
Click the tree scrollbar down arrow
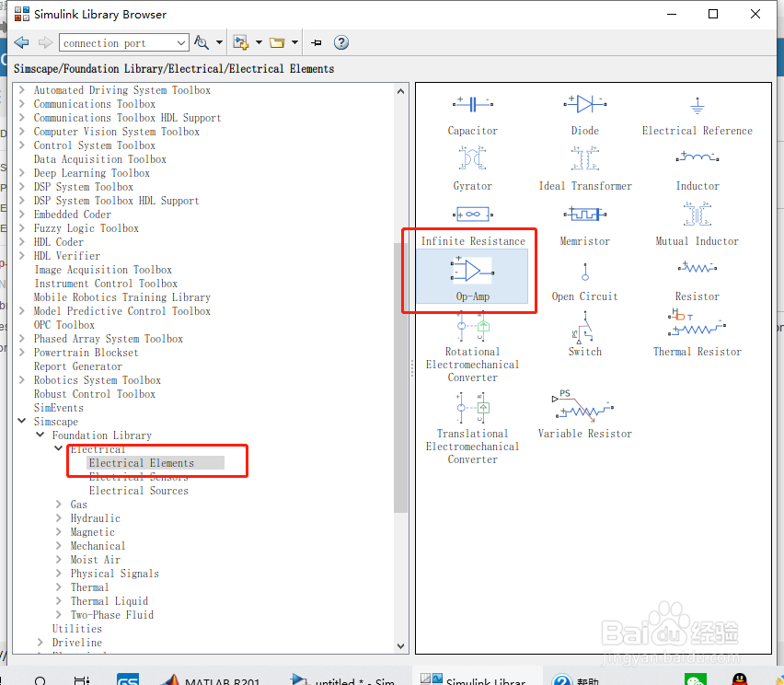[x=400, y=646]
